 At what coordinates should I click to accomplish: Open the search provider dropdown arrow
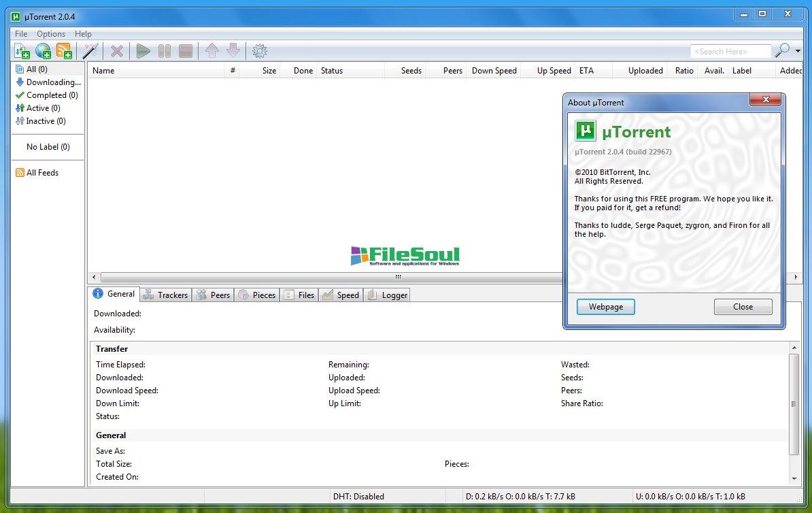coord(798,51)
